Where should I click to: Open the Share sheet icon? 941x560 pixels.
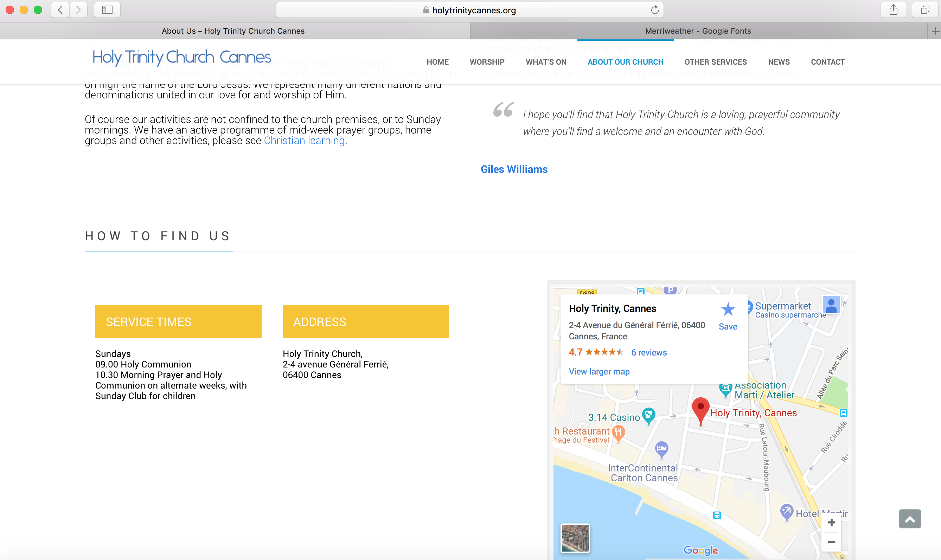pos(893,10)
